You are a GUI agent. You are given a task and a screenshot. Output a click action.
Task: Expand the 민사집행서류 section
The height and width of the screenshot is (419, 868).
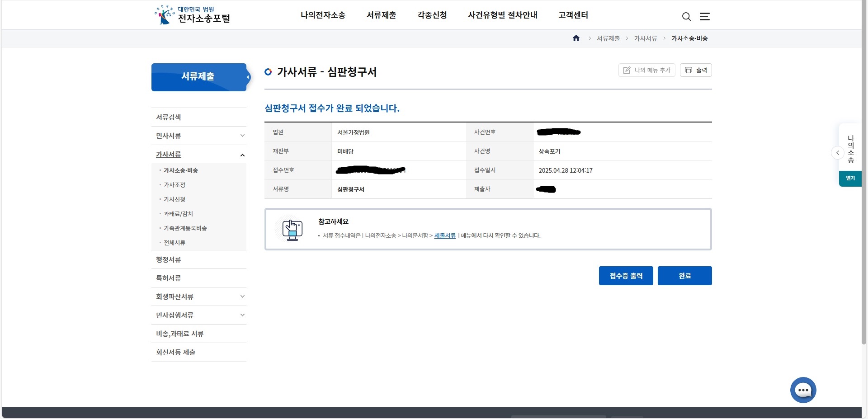pyautogui.click(x=243, y=315)
